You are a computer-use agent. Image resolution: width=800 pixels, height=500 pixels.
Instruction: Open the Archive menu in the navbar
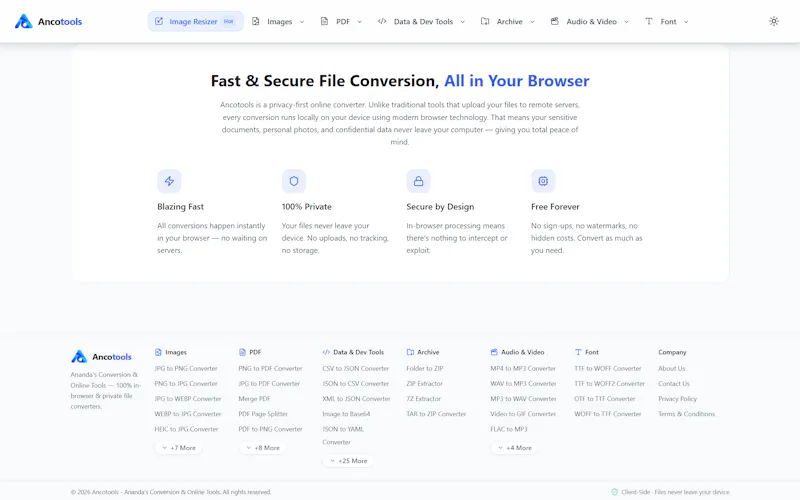pos(508,21)
